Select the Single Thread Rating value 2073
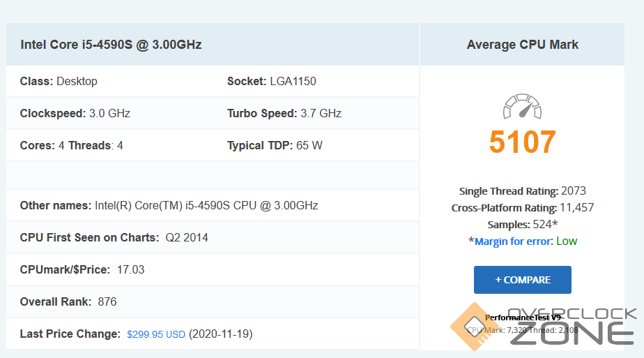The width and height of the screenshot is (644, 358). tap(573, 191)
